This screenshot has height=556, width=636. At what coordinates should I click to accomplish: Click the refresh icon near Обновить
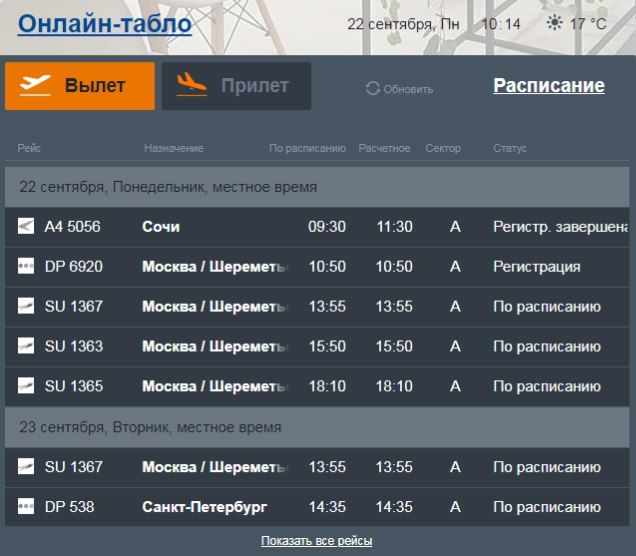pos(373,89)
